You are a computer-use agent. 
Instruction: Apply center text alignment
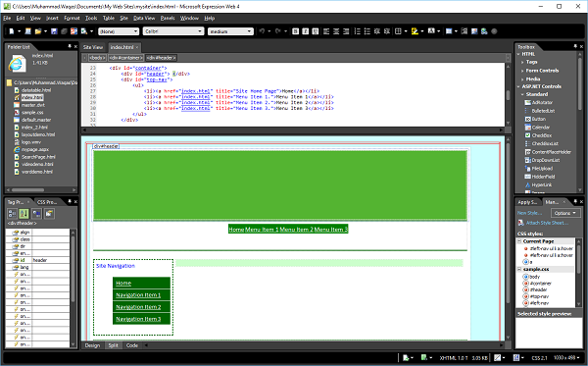click(x=336, y=31)
